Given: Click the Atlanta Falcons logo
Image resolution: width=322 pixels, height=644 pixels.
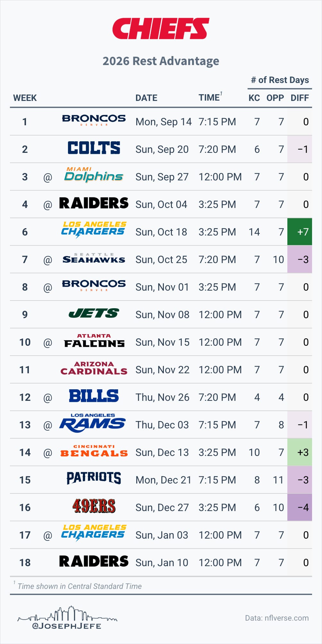Looking at the screenshot, I should (94, 341).
